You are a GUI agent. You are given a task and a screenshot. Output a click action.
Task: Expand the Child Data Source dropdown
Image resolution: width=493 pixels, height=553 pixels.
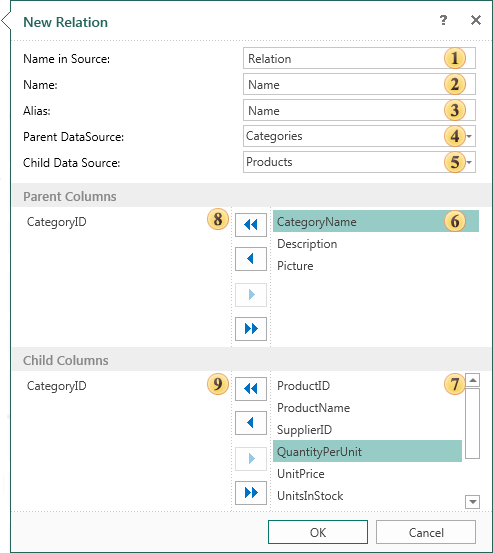point(469,163)
